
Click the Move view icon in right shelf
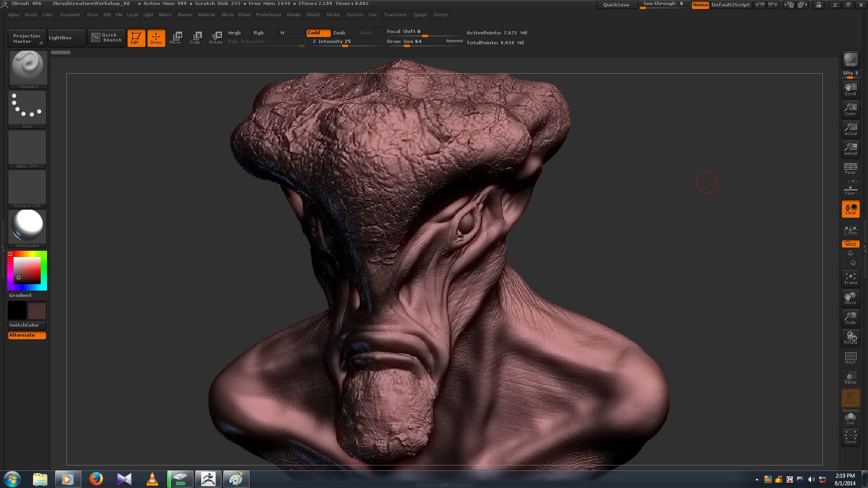click(x=850, y=298)
